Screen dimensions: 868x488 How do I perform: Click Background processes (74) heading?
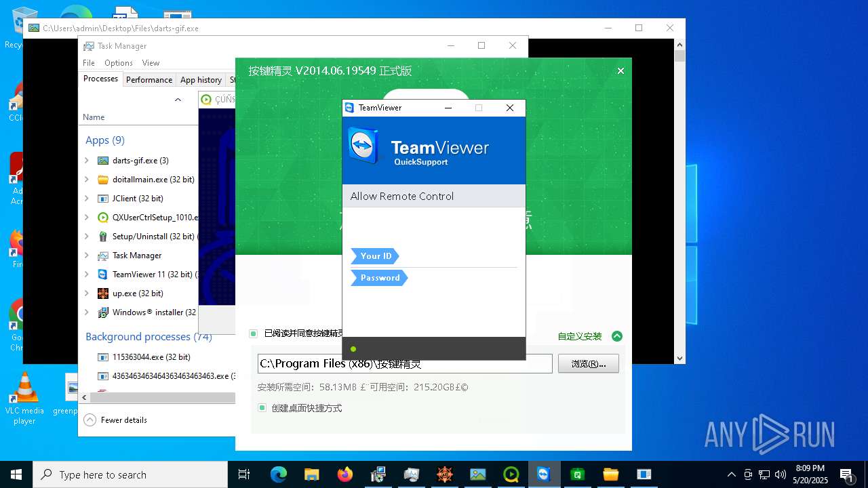click(x=149, y=337)
